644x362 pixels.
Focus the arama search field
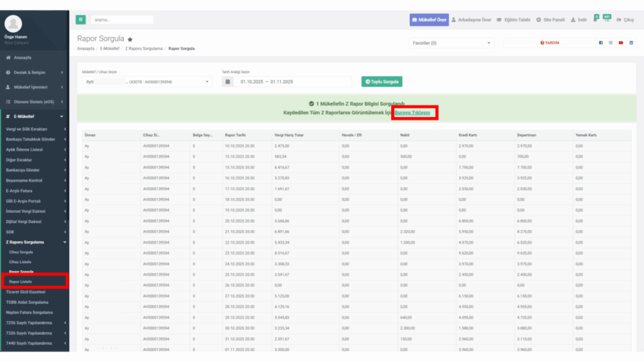click(x=122, y=19)
